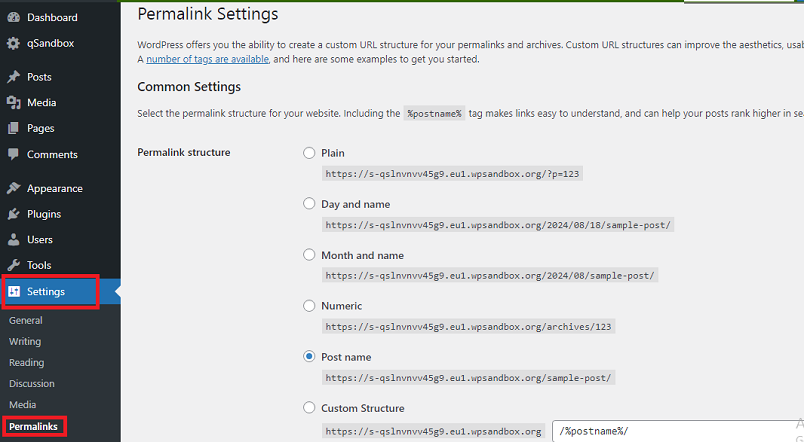The width and height of the screenshot is (804, 442).
Task: Open the General settings submenu
Action: coord(26,321)
